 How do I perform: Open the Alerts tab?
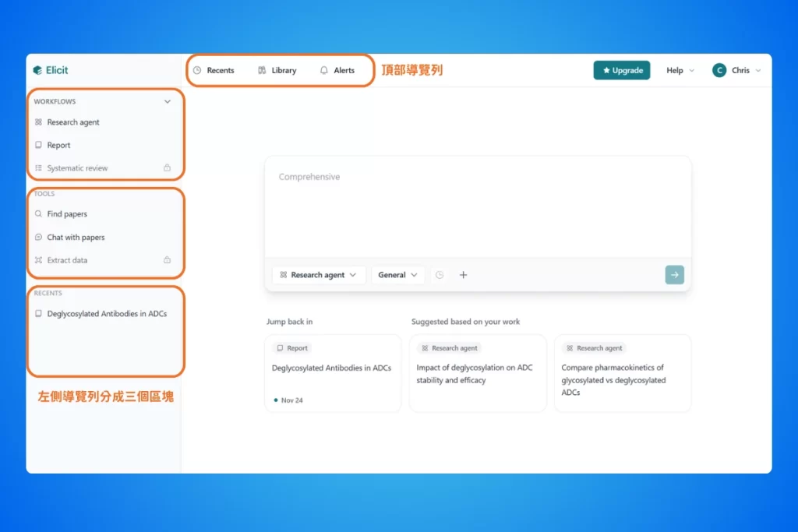pyautogui.click(x=337, y=70)
